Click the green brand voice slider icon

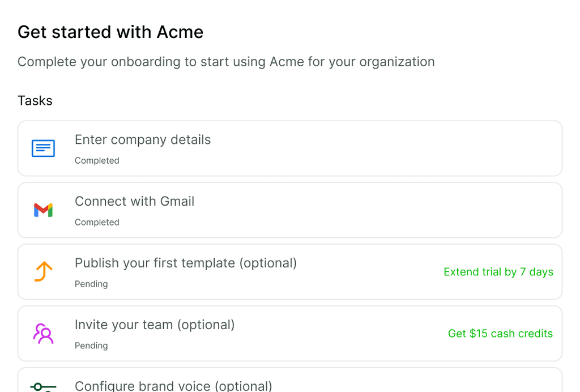coord(43,387)
